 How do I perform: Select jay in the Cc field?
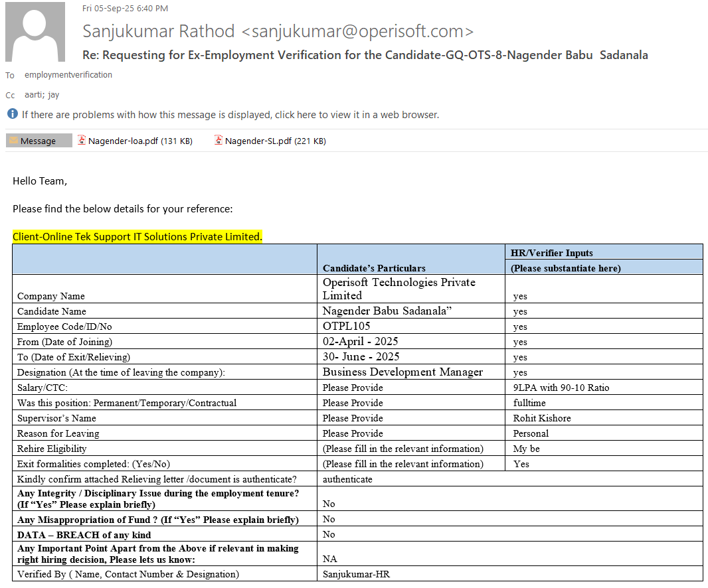tap(54, 95)
